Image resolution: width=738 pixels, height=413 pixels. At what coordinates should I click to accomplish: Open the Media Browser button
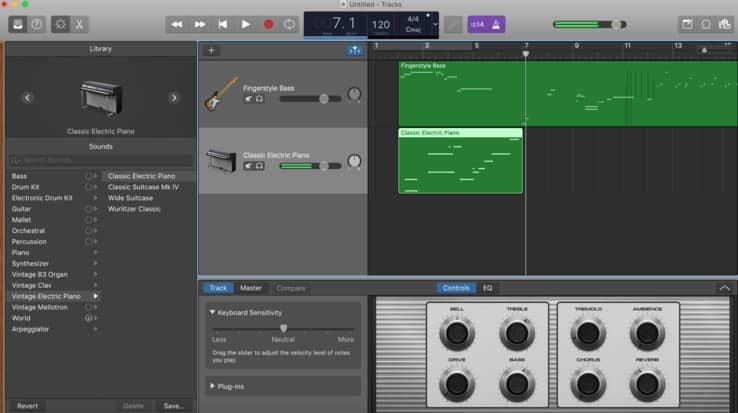coord(725,24)
